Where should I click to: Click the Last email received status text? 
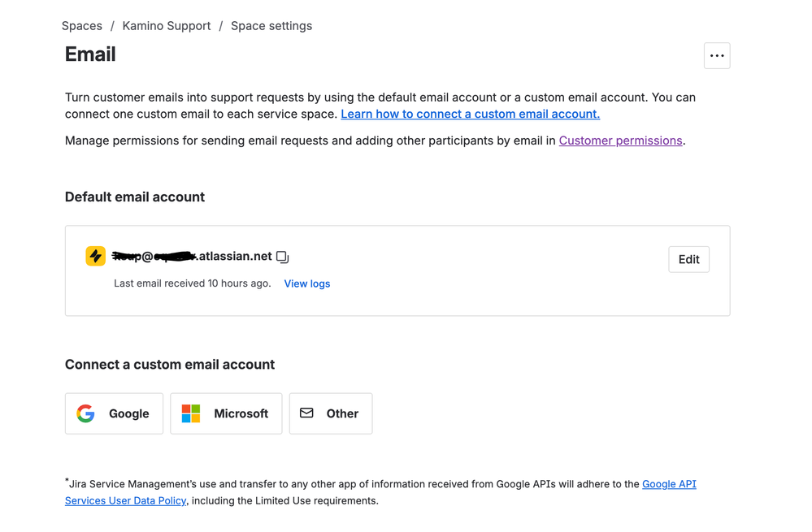pos(192,283)
